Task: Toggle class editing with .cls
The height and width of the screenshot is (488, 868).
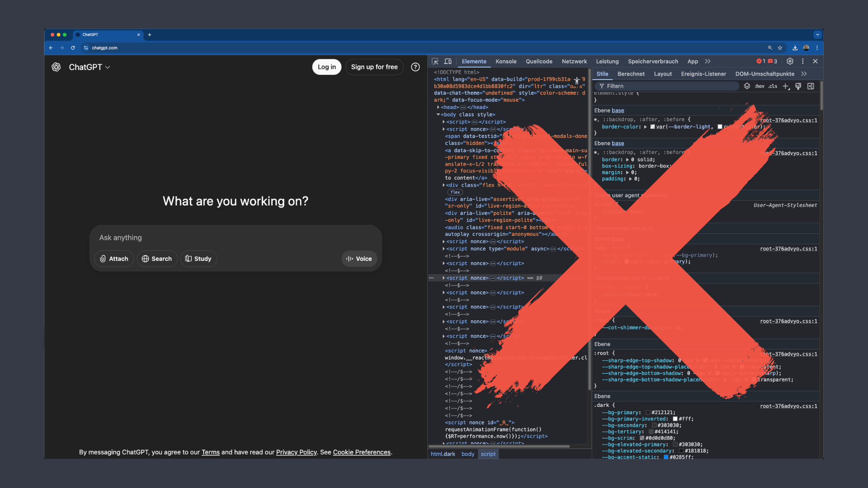Action: [x=774, y=86]
